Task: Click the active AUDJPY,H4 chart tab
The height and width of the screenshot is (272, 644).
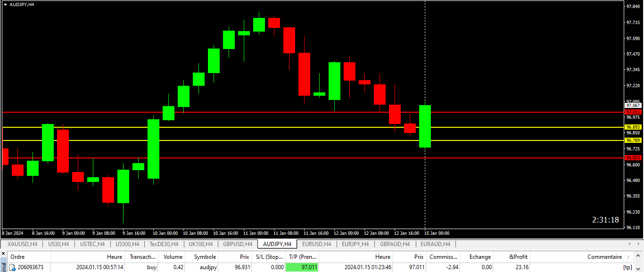Action: tap(277, 244)
